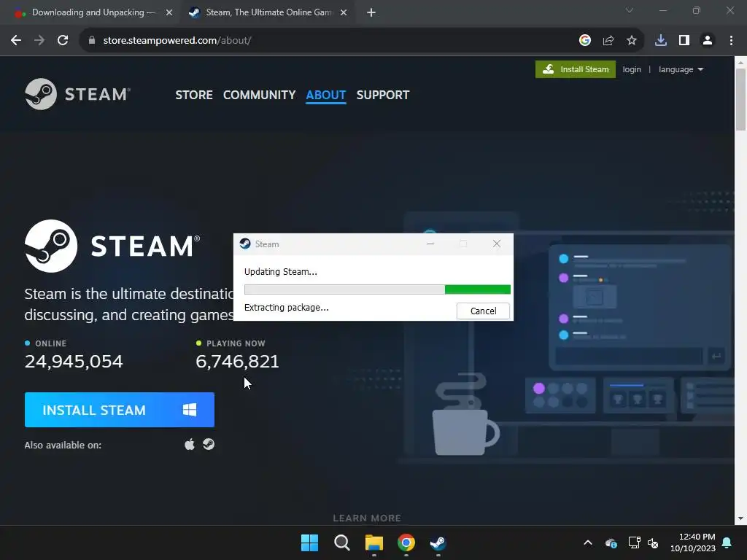Show hidden system tray icons
The image size is (747, 560).
point(588,542)
